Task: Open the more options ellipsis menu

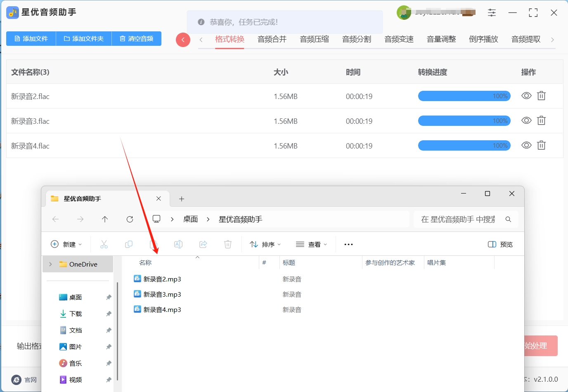Action: [x=348, y=244]
